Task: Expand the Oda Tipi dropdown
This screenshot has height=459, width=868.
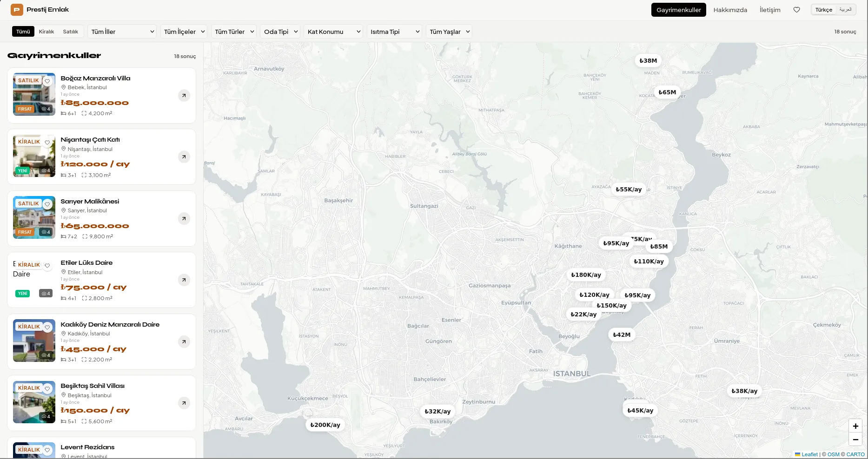Action: coord(280,32)
